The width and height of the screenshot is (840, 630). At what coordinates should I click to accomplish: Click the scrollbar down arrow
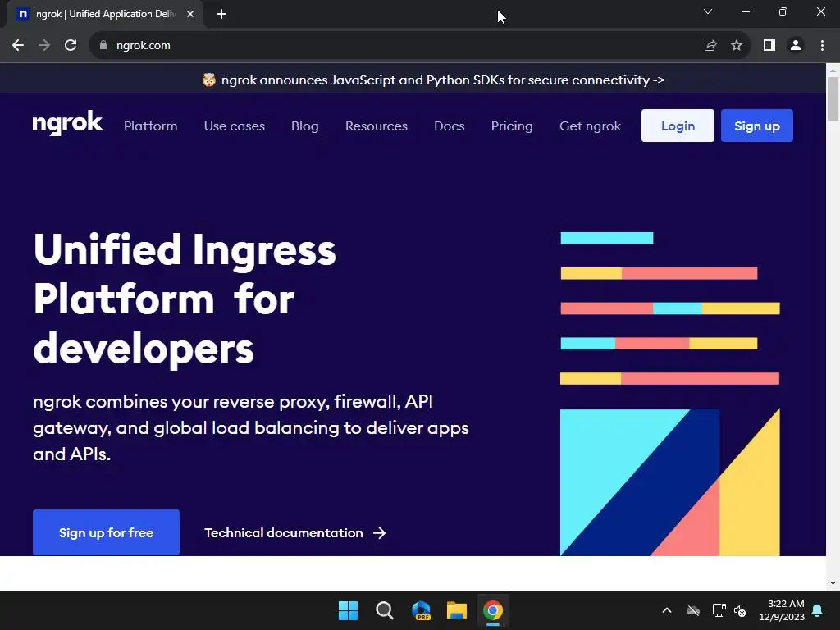(833, 583)
